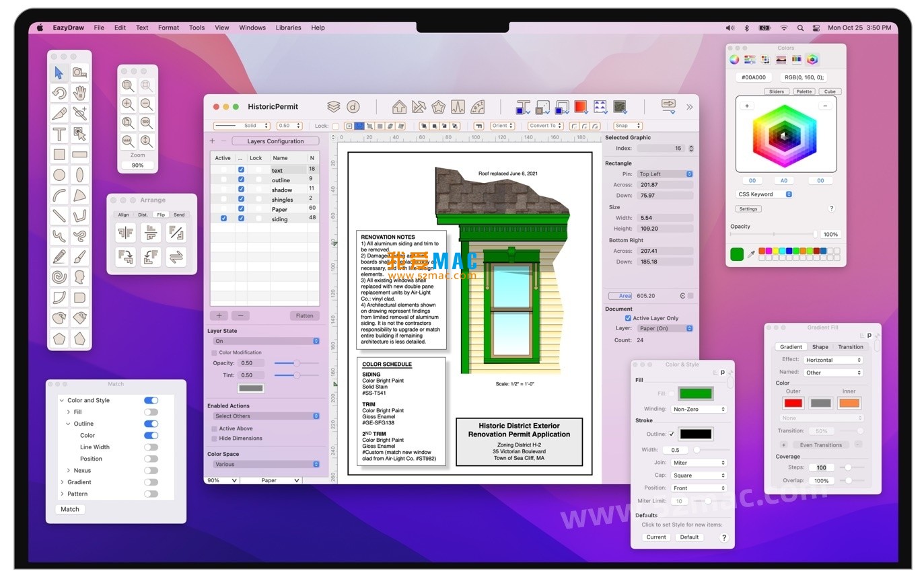Select the star shape tool in the toolbar
The width and height of the screenshot is (924, 577).
tap(438, 106)
